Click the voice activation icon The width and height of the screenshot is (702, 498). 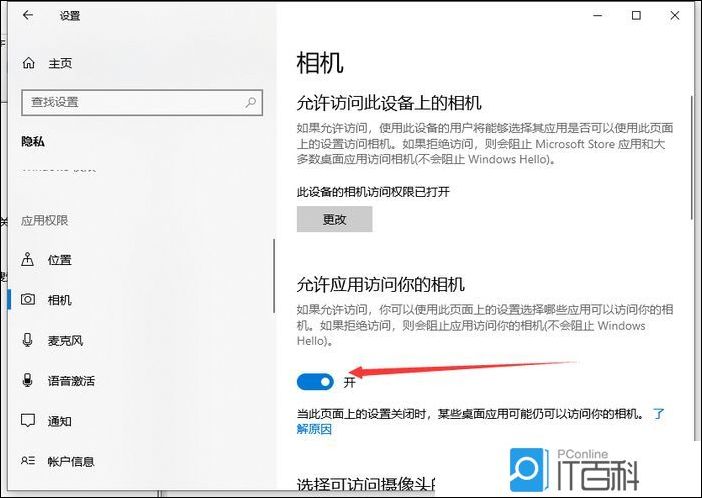coord(27,380)
